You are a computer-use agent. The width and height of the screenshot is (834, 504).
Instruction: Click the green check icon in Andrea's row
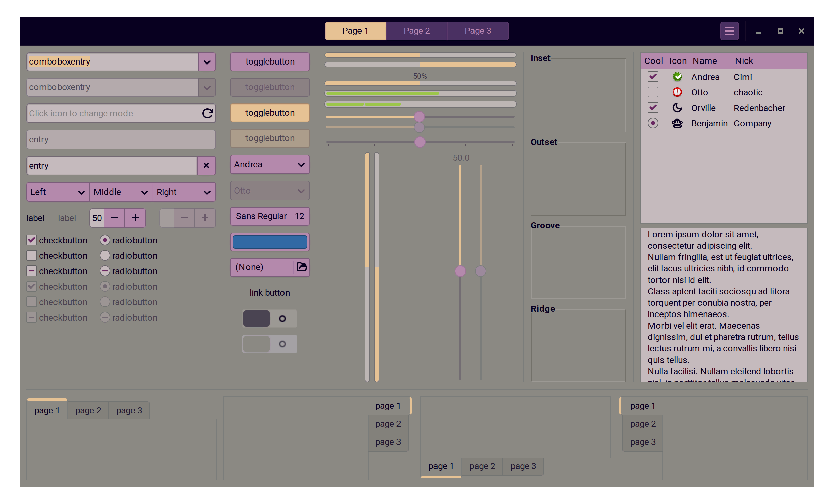(x=677, y=77)
